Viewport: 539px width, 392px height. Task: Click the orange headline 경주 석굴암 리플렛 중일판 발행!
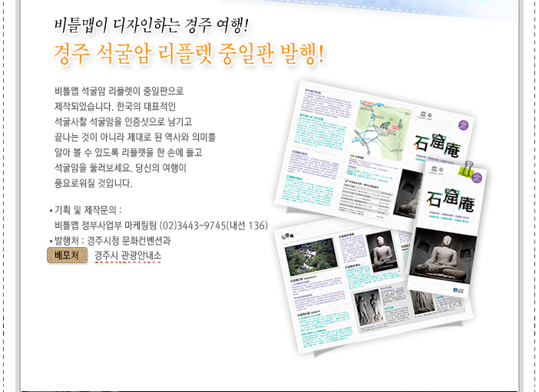[x=189, y=55]
